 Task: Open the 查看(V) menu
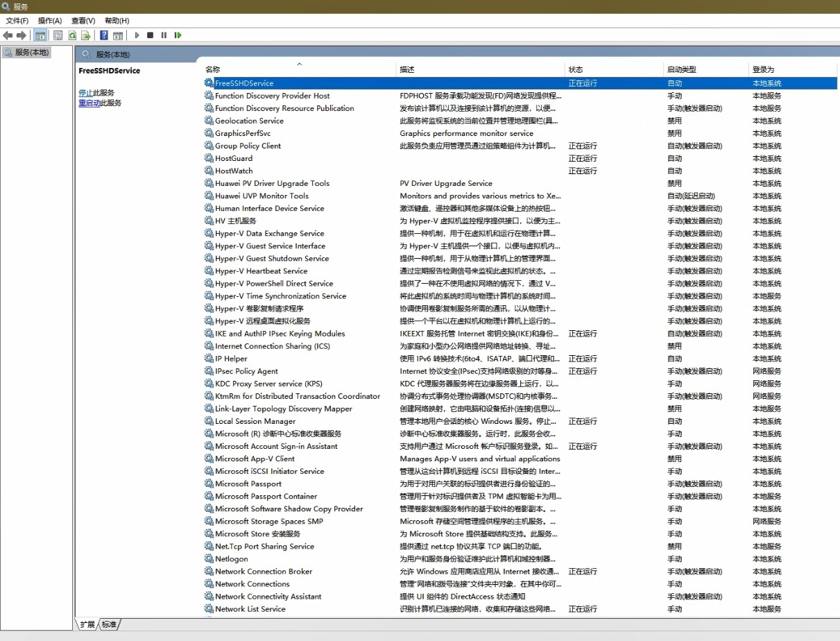pos(83,21)
